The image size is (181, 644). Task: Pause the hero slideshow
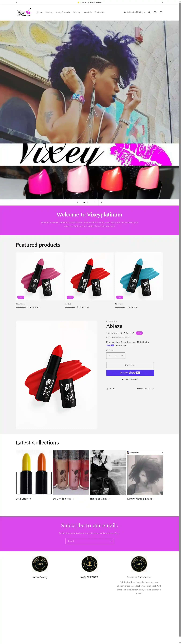[x=102, y=202]
